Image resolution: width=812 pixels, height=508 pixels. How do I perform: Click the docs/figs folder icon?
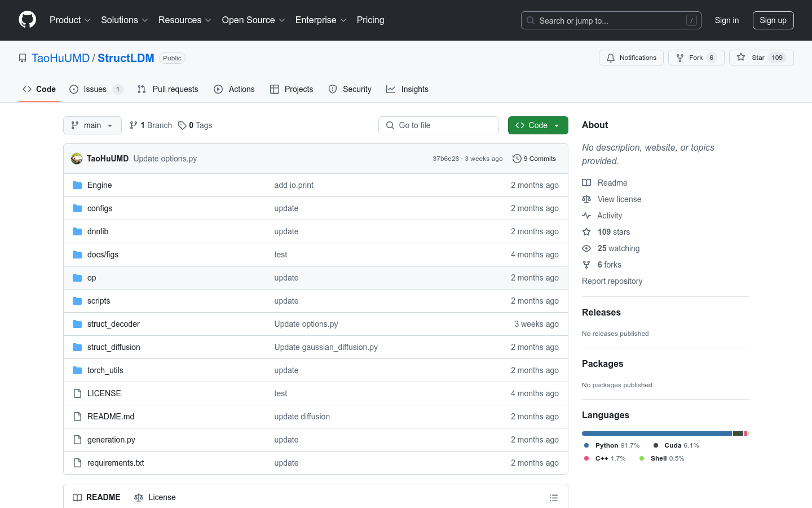pos(77,255)
